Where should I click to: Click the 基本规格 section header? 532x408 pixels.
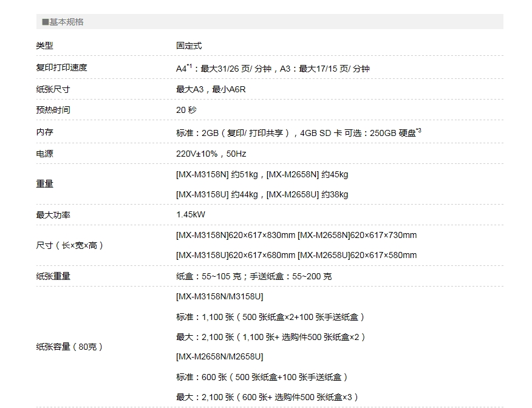[x=63, y=22]
